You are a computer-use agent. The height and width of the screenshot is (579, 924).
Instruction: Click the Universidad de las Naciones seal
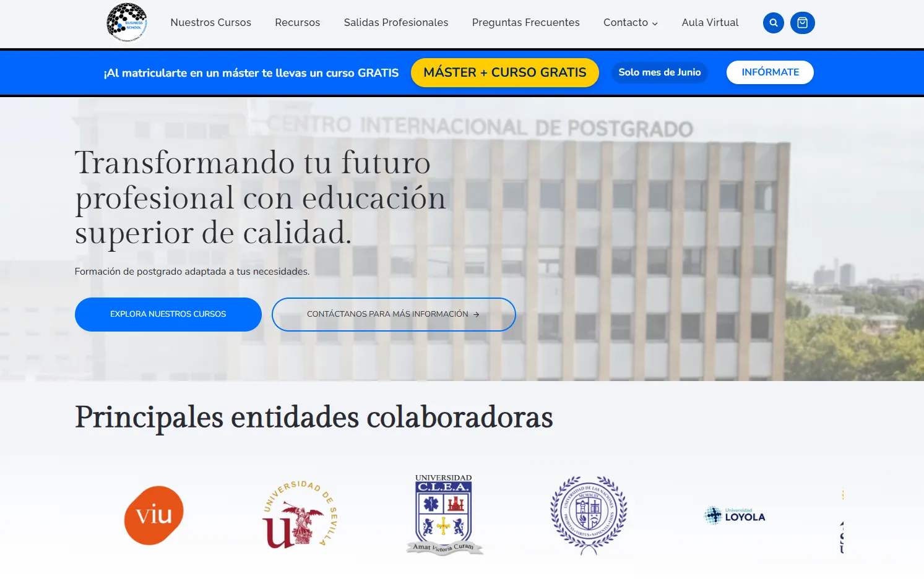(x=589, y=515)
